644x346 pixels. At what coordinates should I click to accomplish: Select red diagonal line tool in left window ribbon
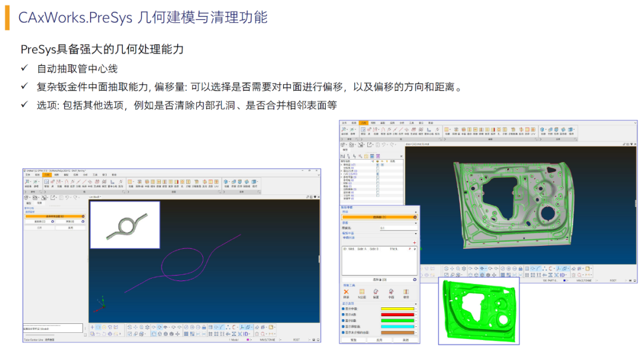pos(84,181)
